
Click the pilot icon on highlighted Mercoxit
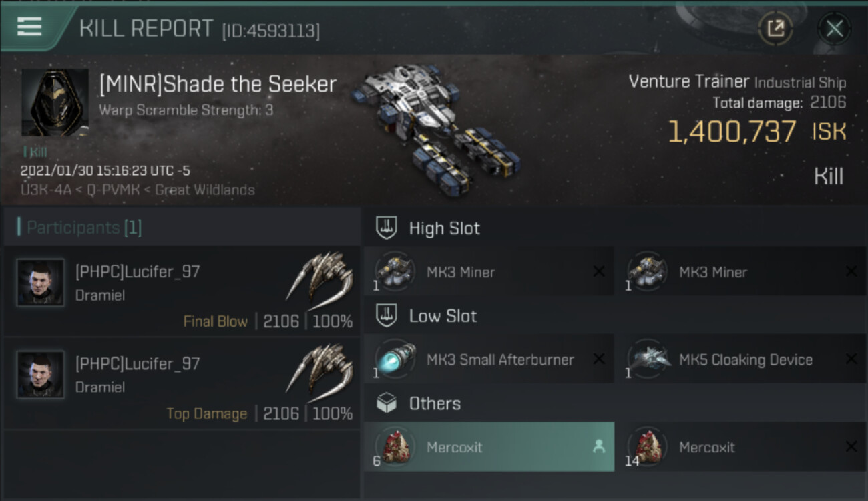point(598,447)
